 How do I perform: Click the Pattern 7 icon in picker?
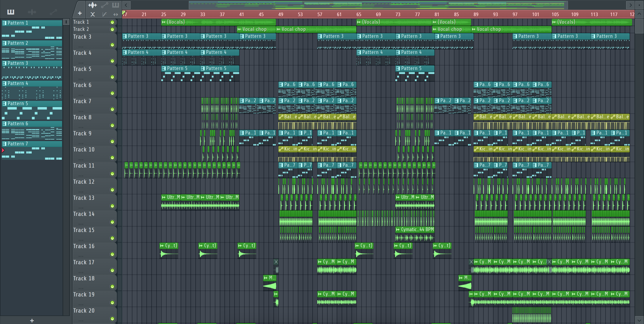(4, 144)
